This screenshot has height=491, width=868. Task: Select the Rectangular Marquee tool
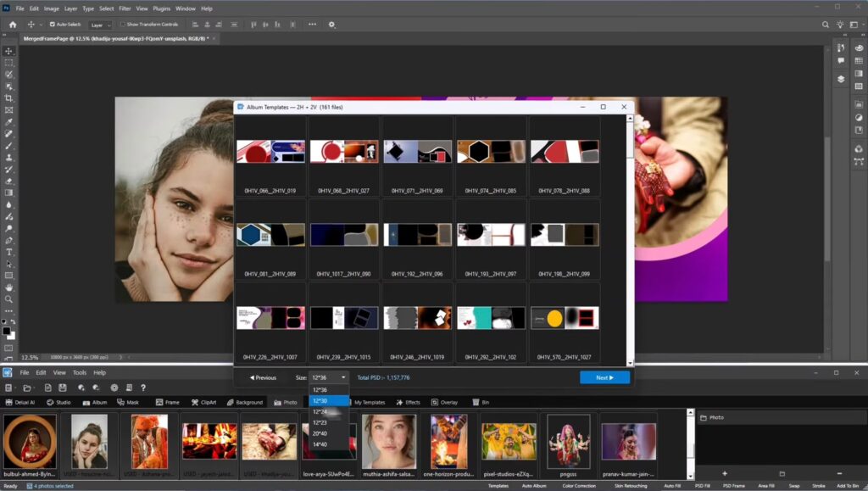(8, 63)
